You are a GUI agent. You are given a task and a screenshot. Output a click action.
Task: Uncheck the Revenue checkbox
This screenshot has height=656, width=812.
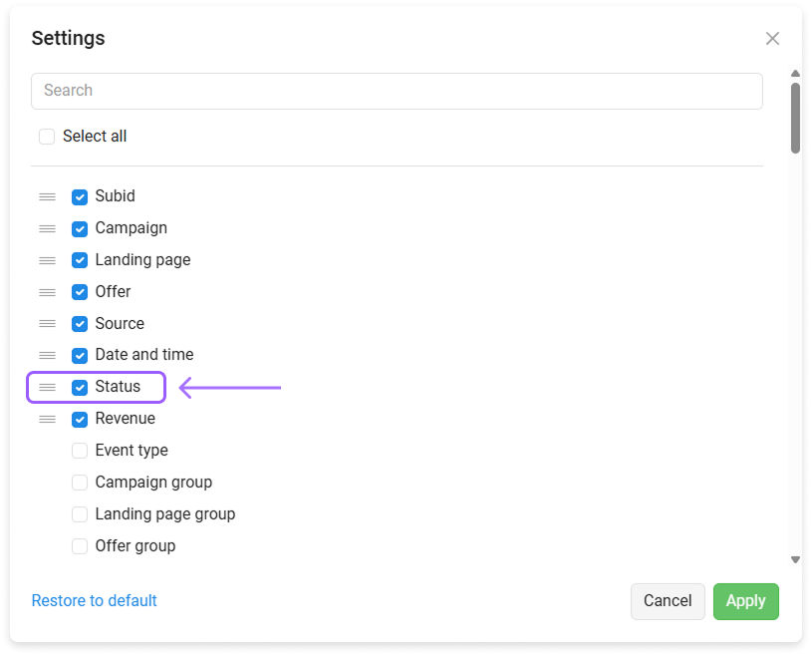click(x=80, y=419)
